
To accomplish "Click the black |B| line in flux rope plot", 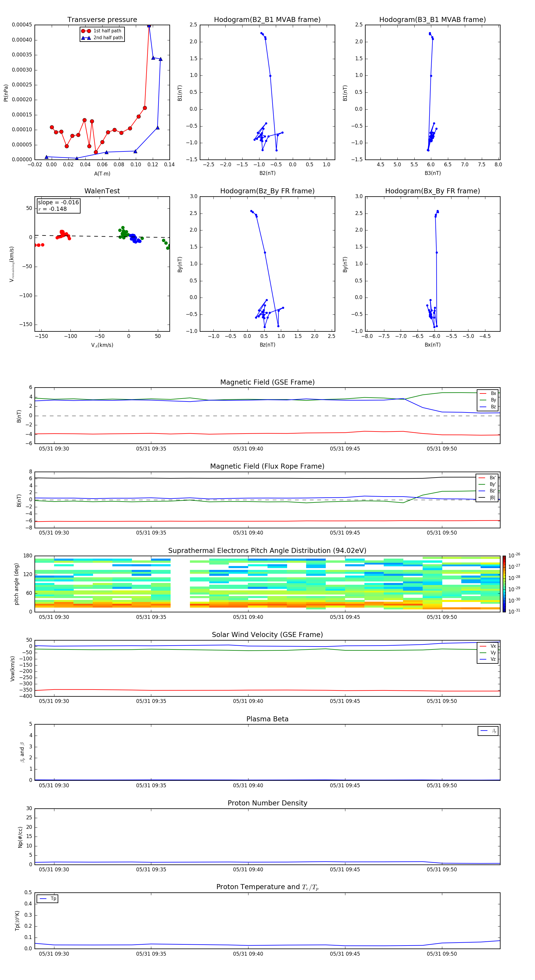I will point(267,478).
